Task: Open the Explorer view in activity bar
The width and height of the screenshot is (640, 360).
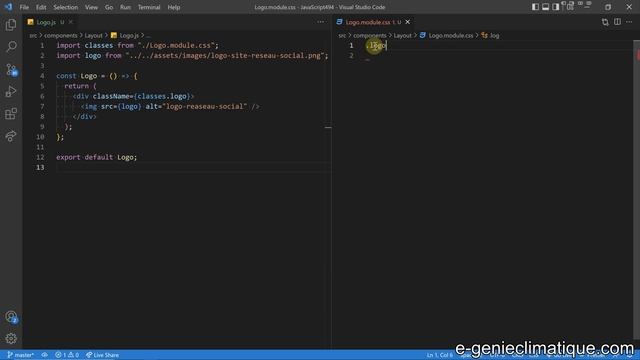Action: [x=11, y=25]
